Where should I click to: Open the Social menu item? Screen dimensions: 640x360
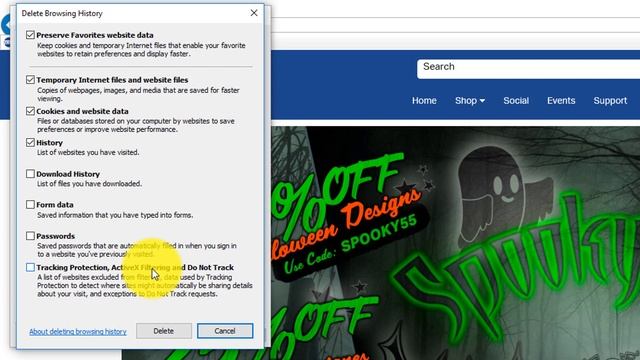pos(516,101)
